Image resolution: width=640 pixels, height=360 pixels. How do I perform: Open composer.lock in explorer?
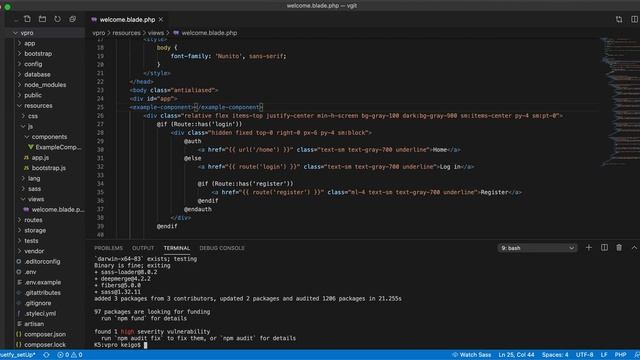(x=41, y=344)
